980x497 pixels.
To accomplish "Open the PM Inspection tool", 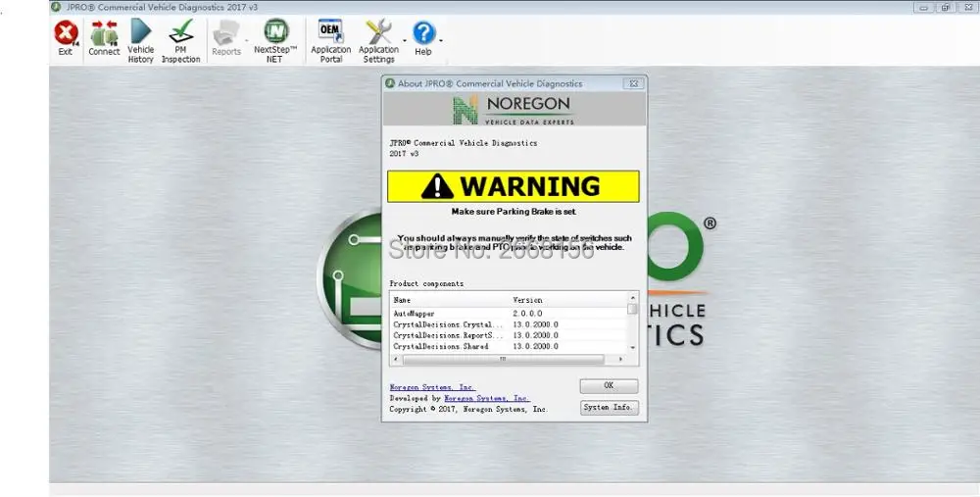I will (x=180, y=40).
